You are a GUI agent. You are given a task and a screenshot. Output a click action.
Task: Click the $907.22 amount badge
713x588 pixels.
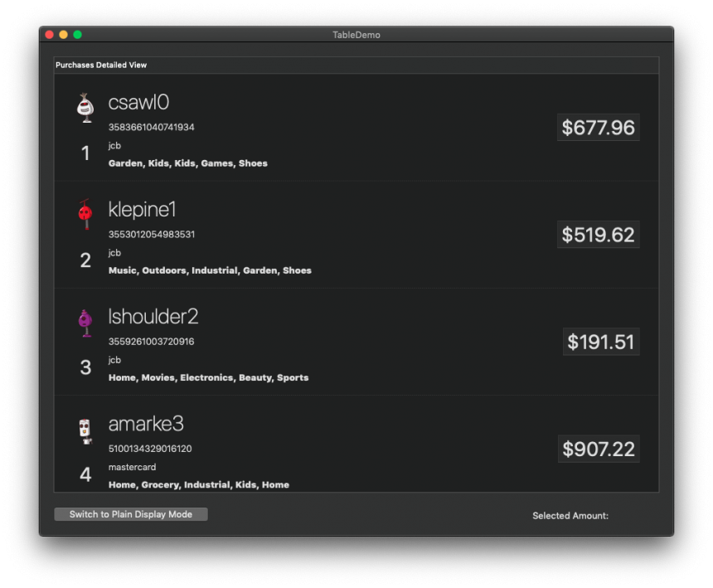598,449
